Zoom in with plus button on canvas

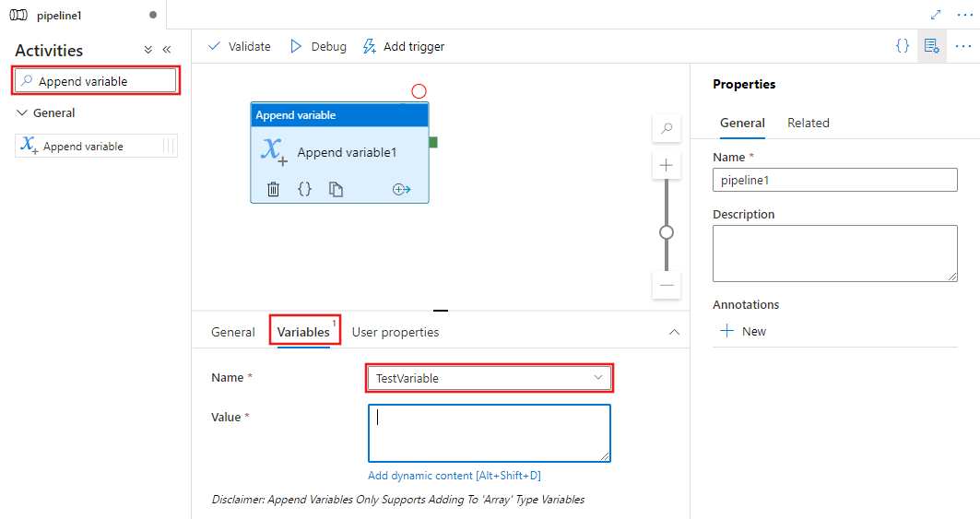(x=667, y=166)
